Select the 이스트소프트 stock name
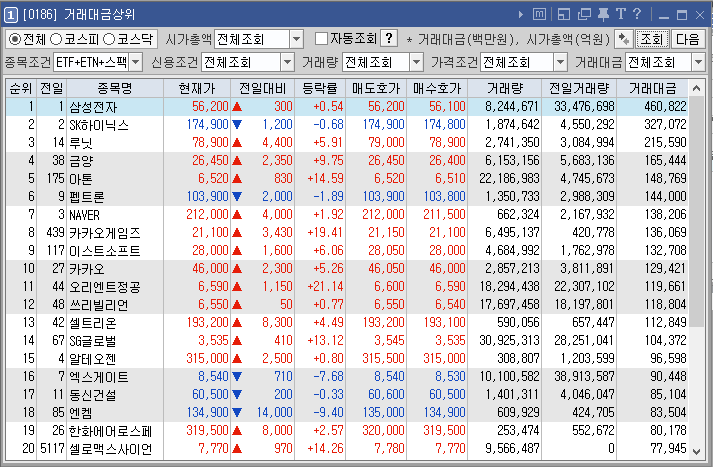This screenshot has width=713, height=467. click(105, 251)
